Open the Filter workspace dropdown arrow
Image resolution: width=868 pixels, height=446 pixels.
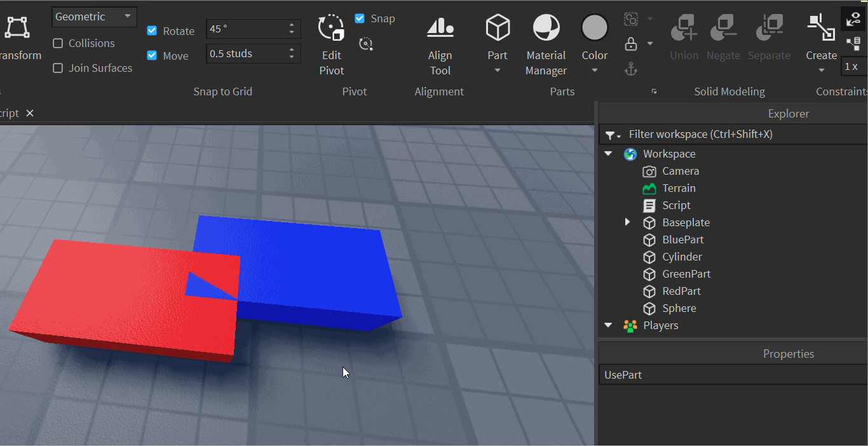pos(618,136)
